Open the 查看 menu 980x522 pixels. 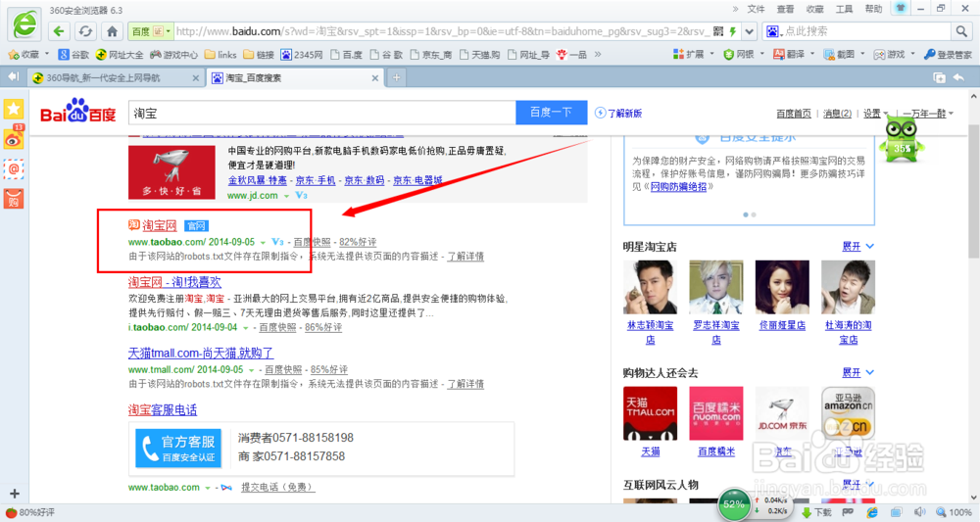click(786, 9)
